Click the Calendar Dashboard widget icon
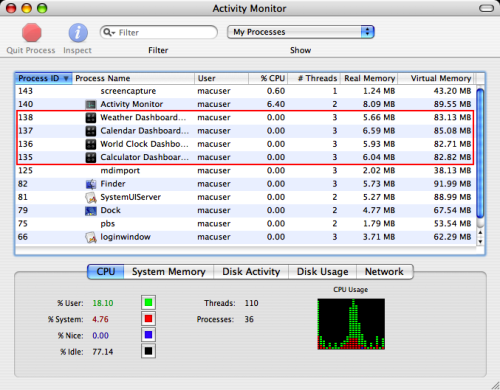500x390 pixels. 91,131
